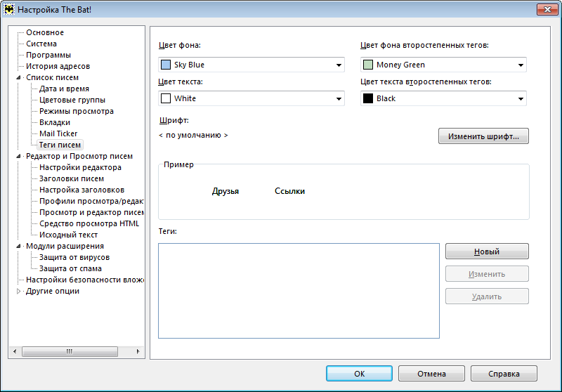Click the tree horizontal scrollbar thumb

pos(70,351)
